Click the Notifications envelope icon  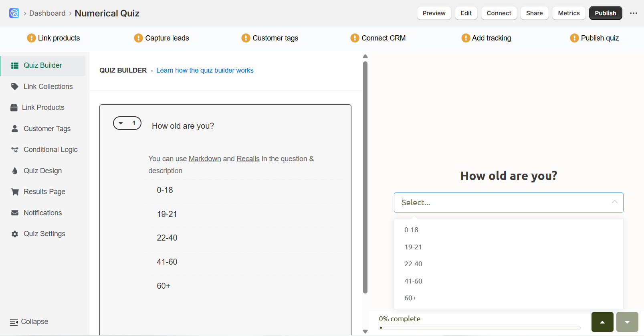(15, 213)
